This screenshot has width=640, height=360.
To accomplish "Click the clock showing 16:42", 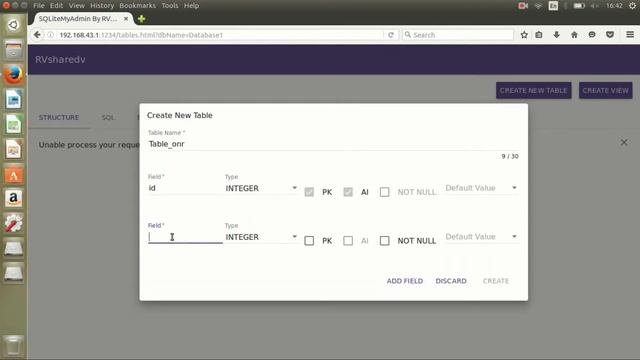I will coord(614,6).
